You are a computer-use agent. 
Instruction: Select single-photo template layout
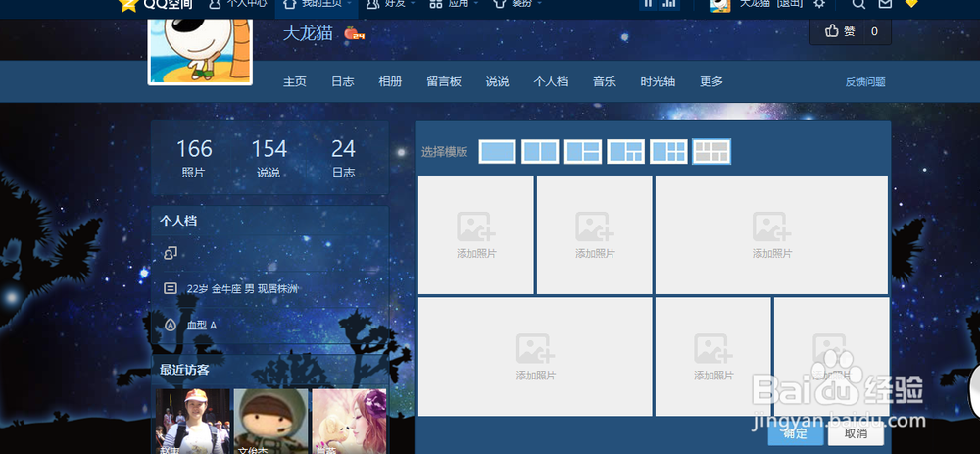(x=498, y=152)
